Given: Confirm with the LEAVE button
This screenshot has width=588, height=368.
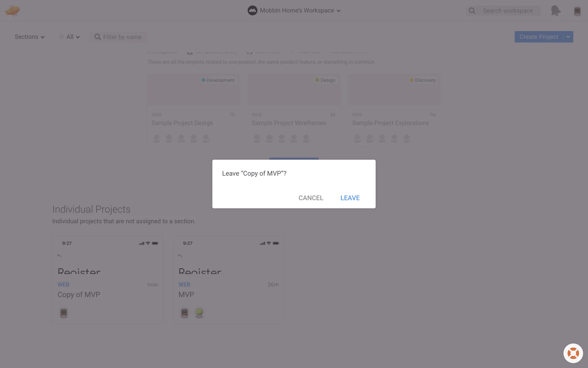Looking at the screenshot, I should pos(350,198).
